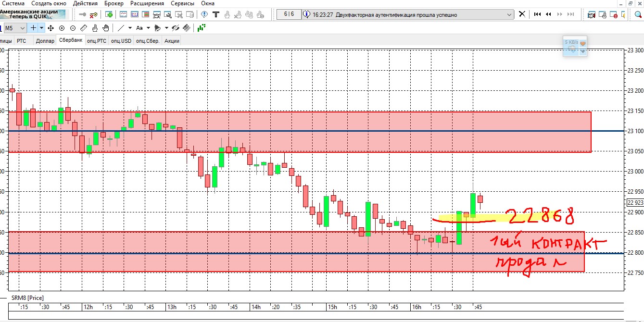Image resolution: width=644 pixels, height=322 pixels.
Task: Open the Создать окно menu
Action: [49, 3]
